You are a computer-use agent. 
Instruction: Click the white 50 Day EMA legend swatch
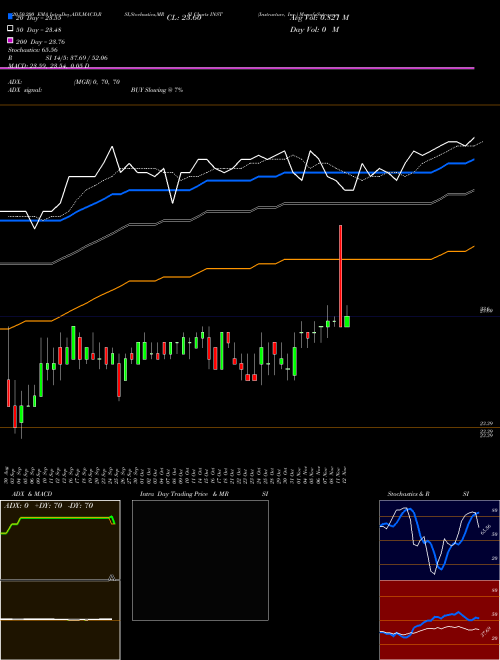(x=11, y=29)
